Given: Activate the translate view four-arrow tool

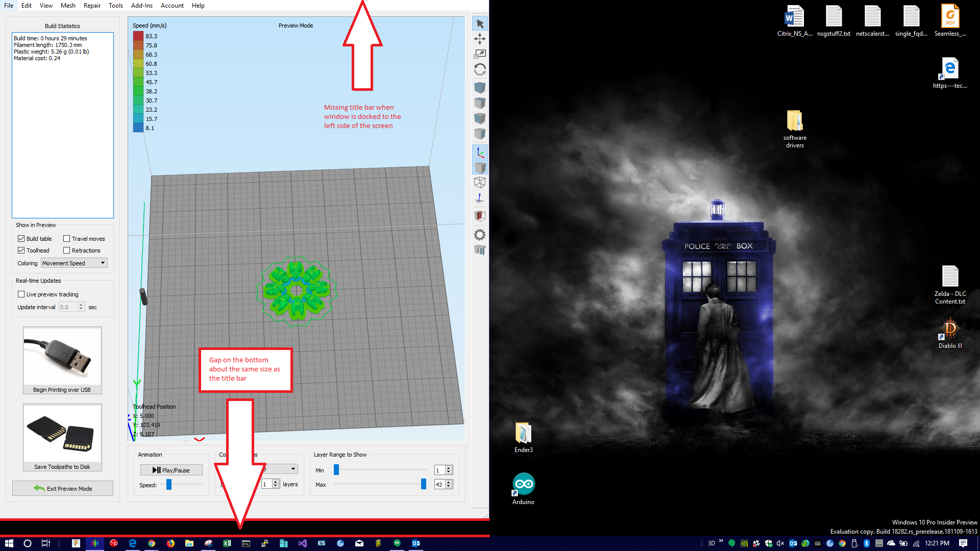Looking at the screenshot, I should 480,39.
